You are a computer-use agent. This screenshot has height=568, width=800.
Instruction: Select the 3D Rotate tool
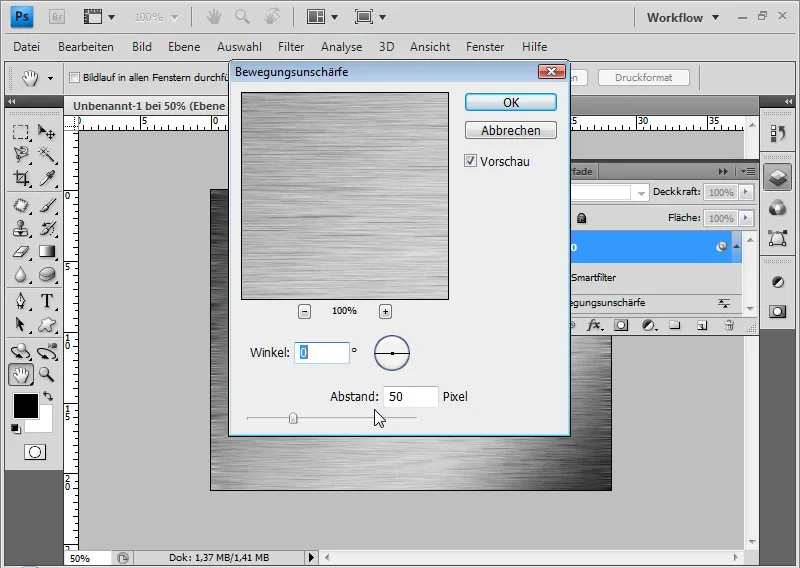click(20, 352)
